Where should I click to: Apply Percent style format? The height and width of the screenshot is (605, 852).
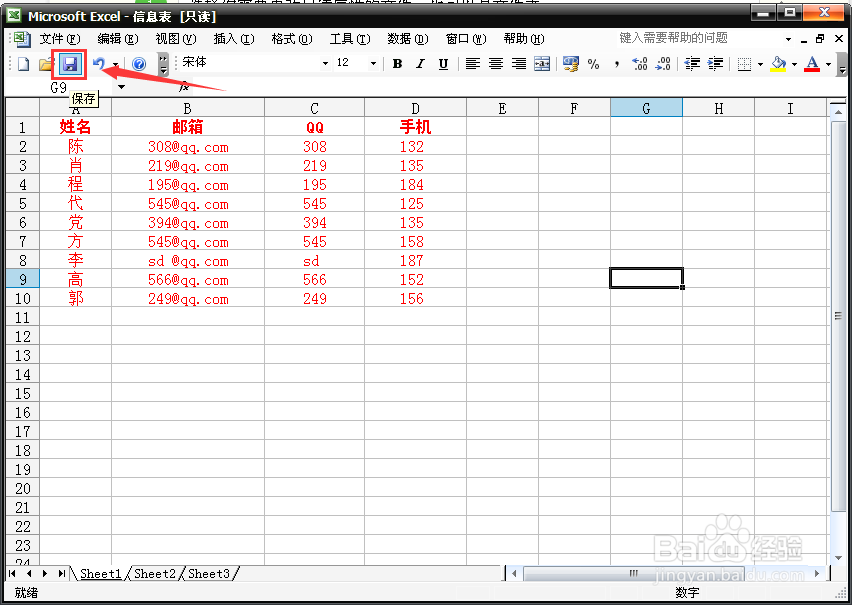pyautogui.click(x=593, y=64)
